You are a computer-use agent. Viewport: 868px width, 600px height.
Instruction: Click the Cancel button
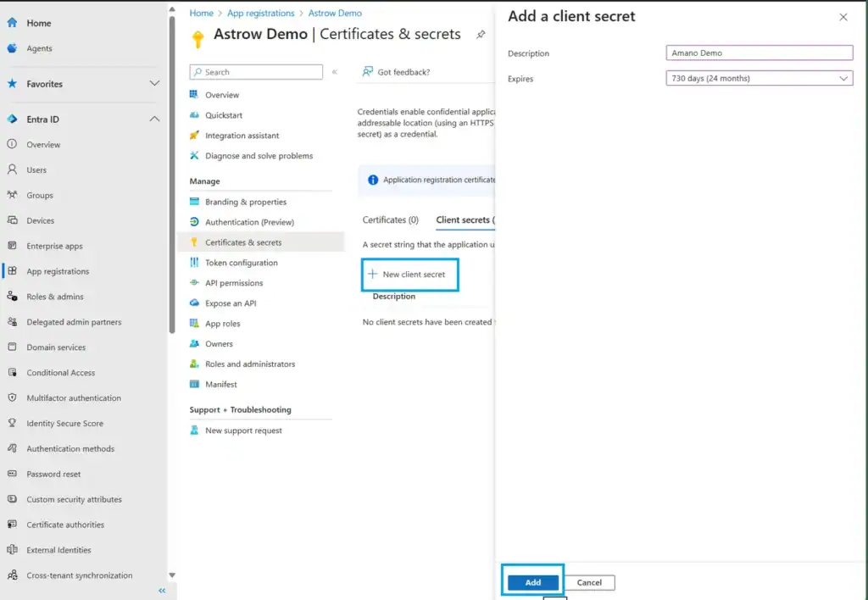click(x=589, y=582)
